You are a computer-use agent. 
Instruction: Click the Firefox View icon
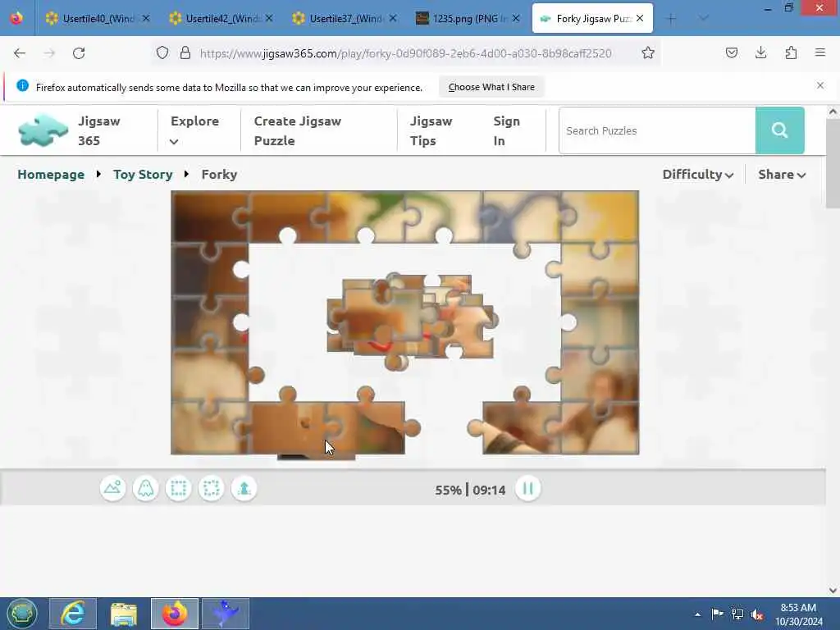[x=16, y=18]
